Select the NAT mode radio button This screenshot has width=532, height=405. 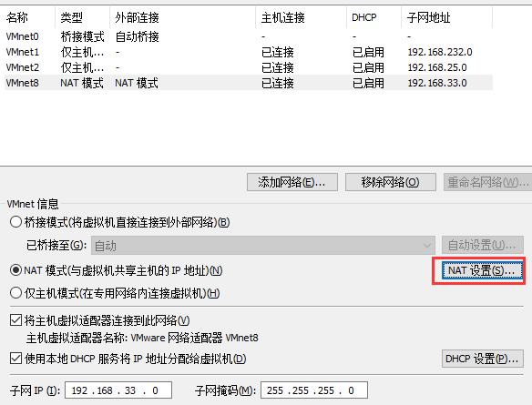pos(15,270)
